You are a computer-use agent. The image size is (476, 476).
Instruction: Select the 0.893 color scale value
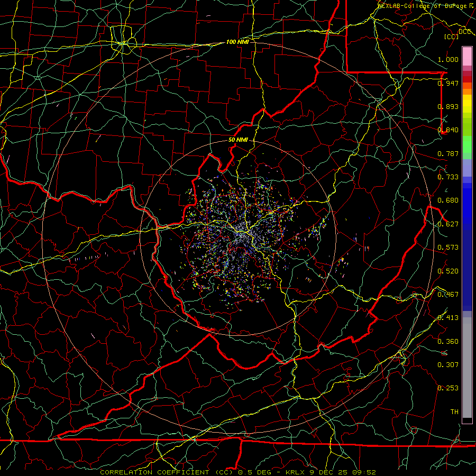(448, 106)
